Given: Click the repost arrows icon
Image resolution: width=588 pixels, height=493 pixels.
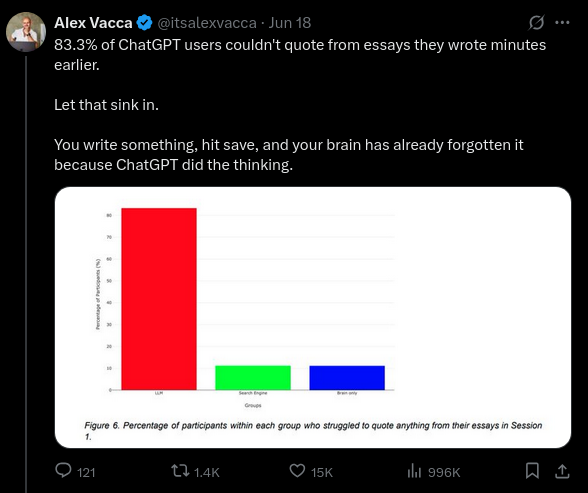Looking at the screenshot, I should click(180, 471).
